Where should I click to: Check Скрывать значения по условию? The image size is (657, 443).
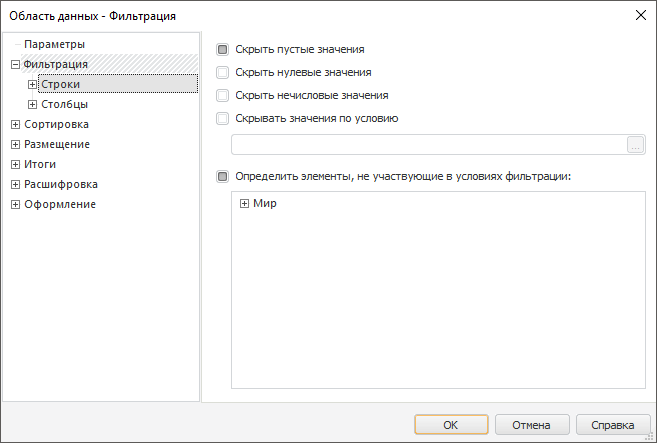[223, 118]
